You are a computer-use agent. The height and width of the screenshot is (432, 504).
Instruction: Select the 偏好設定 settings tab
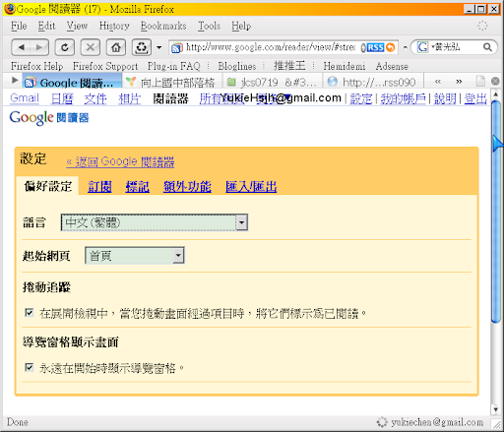point(48,186)
